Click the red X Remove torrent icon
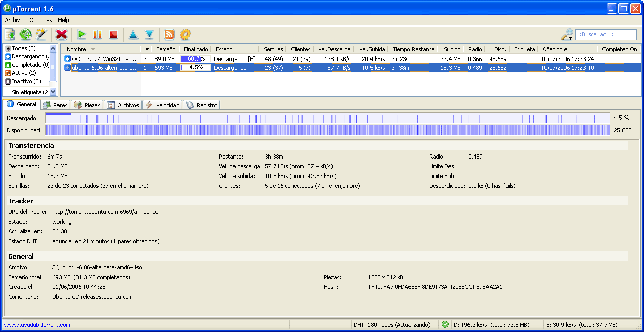The width and height of the screenshot is (644, 332). tap(62, 34)
